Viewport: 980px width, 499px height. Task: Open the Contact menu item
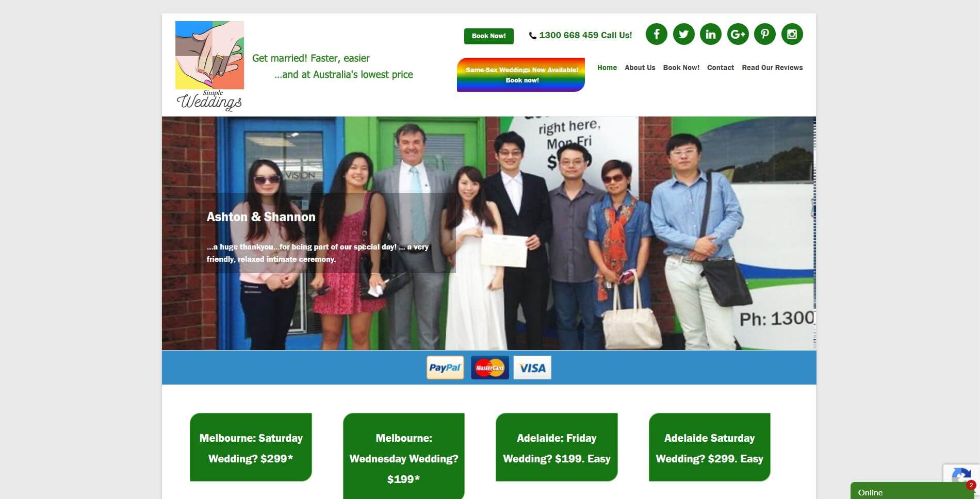coord(720,68)
